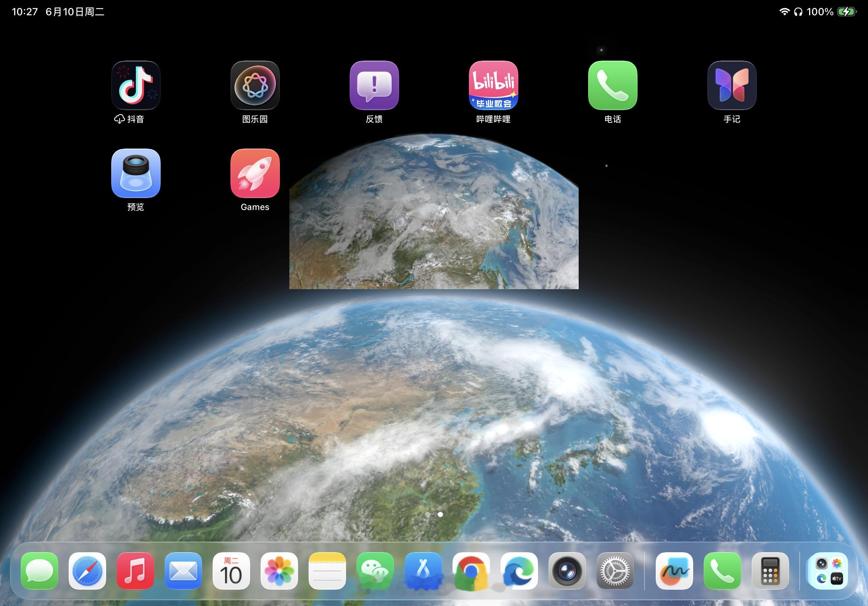Launch the Image Playground (图乐园) app

pos(255,85)
